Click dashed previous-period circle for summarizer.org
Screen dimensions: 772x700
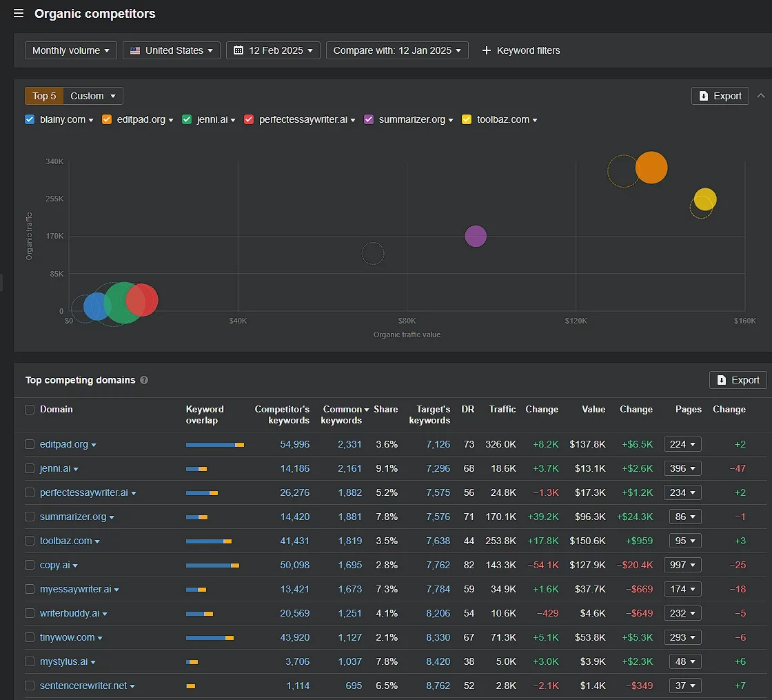[x=373, y=253]
